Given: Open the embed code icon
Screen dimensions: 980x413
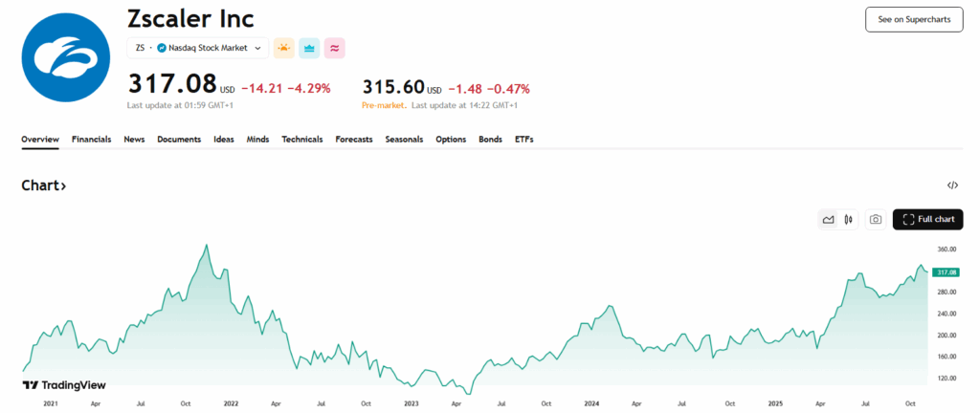Looking at the screenshot, I should (x=952, y=185).
